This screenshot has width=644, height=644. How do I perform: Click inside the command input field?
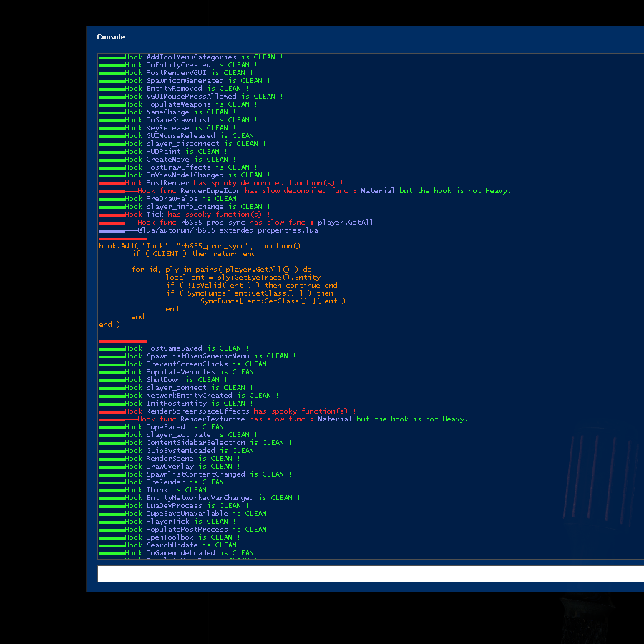358,573
